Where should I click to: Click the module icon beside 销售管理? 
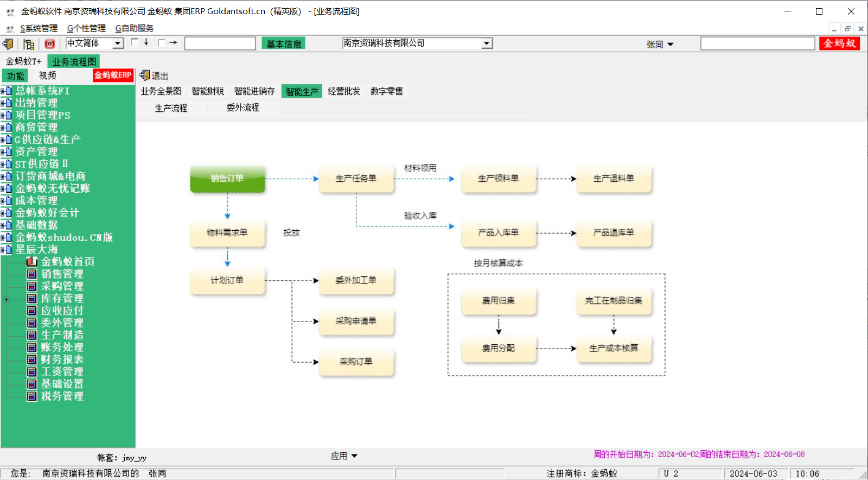click(32, 274)
